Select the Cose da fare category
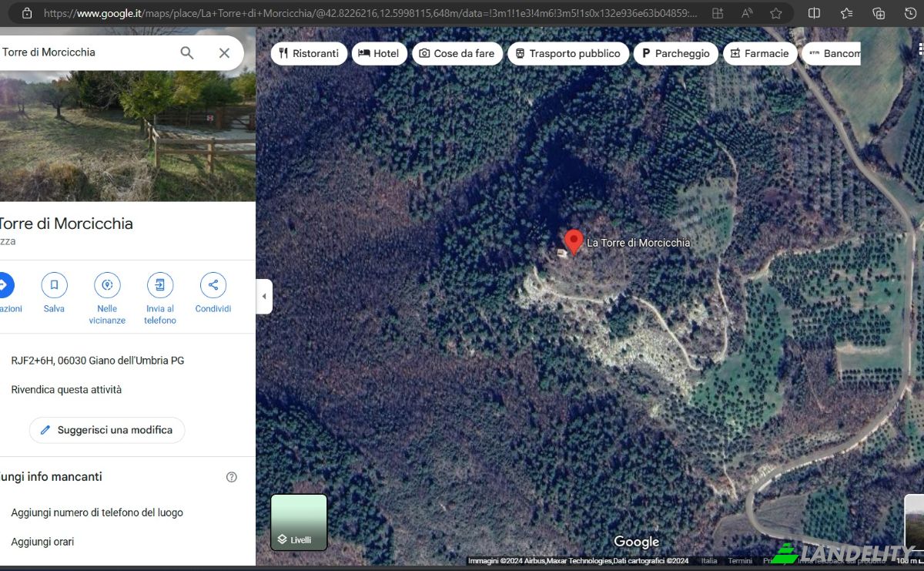The width and height of the screenshot is (924, 571). point(457,53)
